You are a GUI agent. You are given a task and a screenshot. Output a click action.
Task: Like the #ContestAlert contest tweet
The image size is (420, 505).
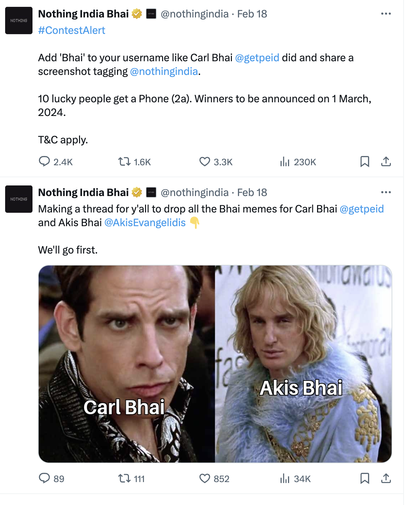(205, 161)
